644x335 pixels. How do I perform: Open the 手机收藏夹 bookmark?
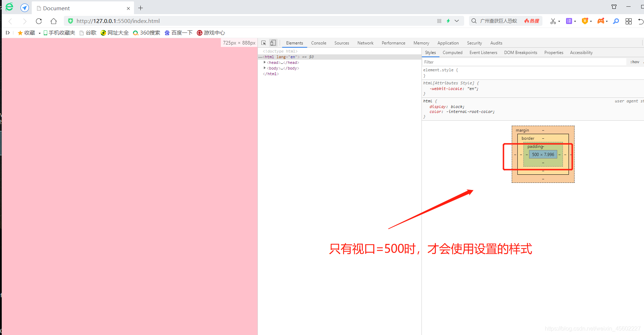pyautogui.click(x=59, y=33)
